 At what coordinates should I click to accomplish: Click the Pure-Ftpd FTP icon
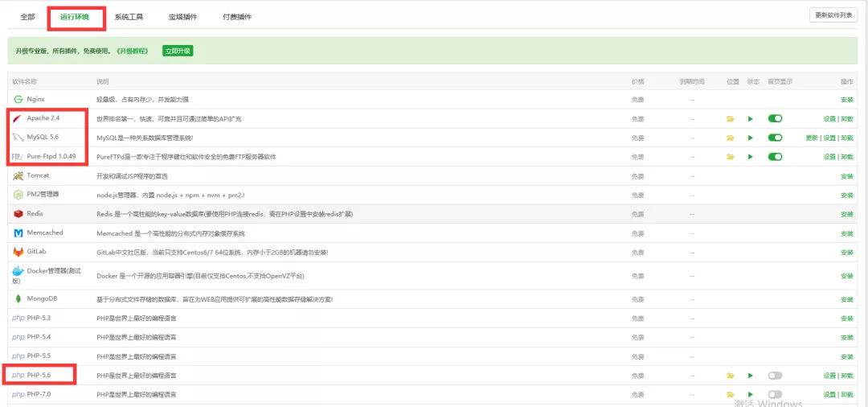17,157
